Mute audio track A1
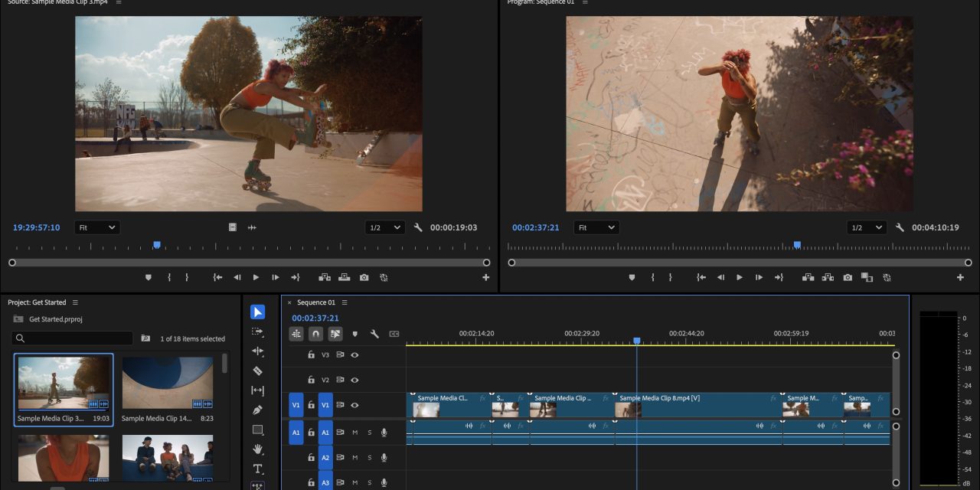 pos(354,433)
